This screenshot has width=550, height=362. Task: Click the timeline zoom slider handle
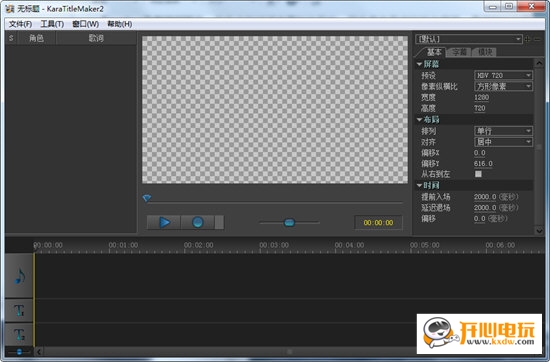point(19,351)
